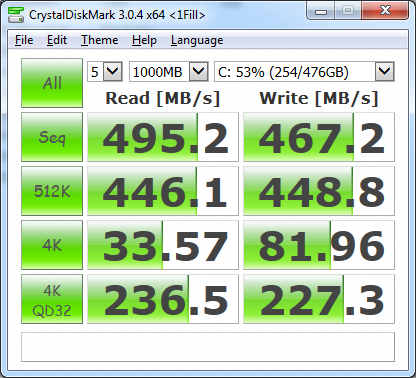Expand the 1000MB test size dropdown
This screenshot has width=416, height=378.
tap(169, 72)
